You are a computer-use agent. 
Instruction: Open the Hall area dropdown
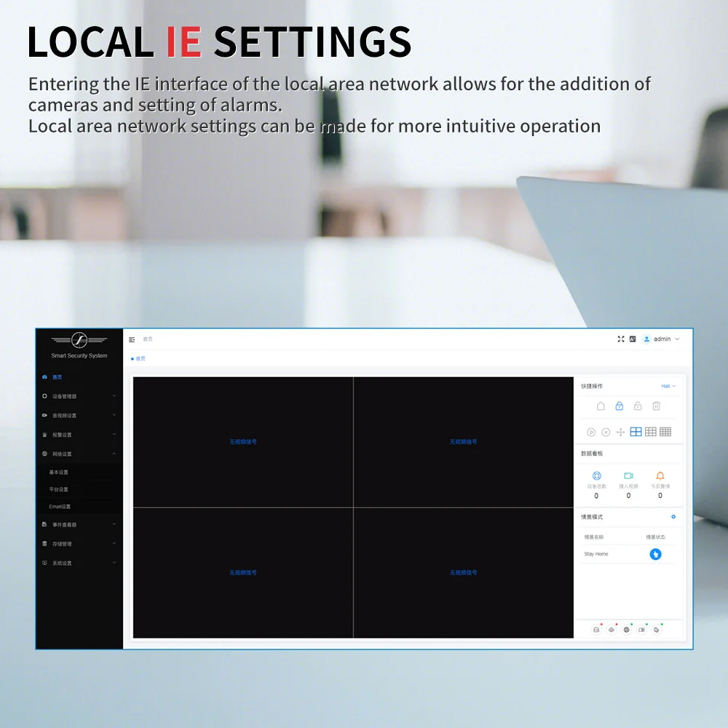tap(668, 387)
